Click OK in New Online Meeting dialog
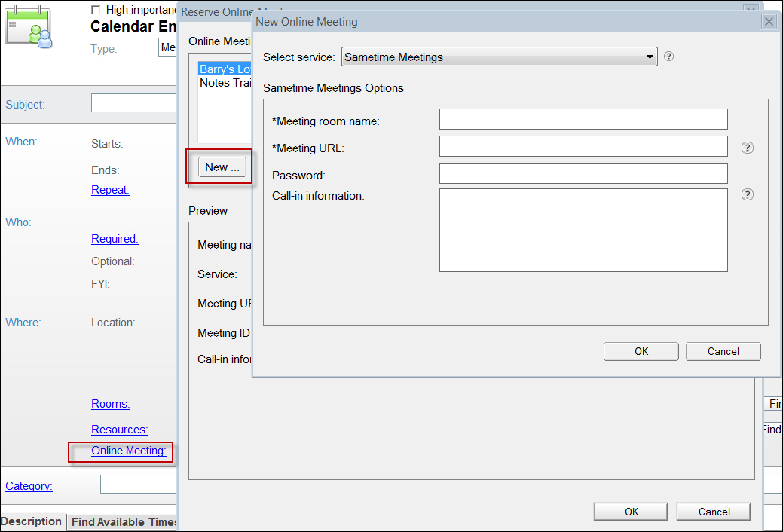The image size is (783, 532). [x=641, y=351]
